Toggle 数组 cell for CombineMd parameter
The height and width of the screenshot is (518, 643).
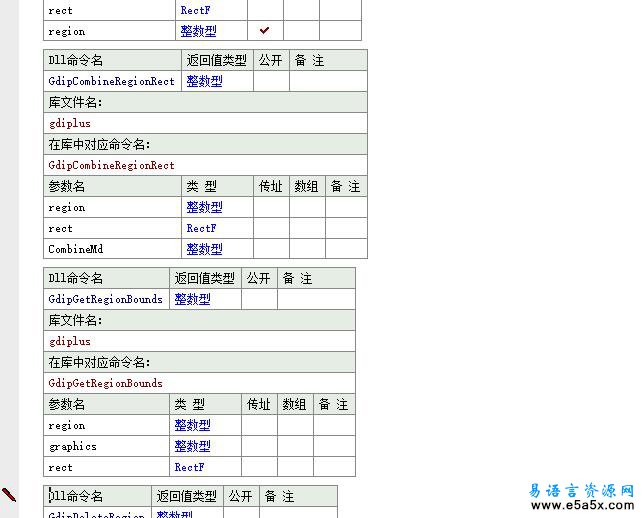(x=308, y=249)
